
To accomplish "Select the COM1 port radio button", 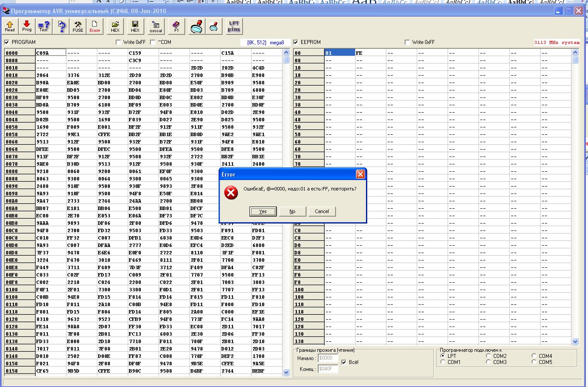I will coord(443,362).
